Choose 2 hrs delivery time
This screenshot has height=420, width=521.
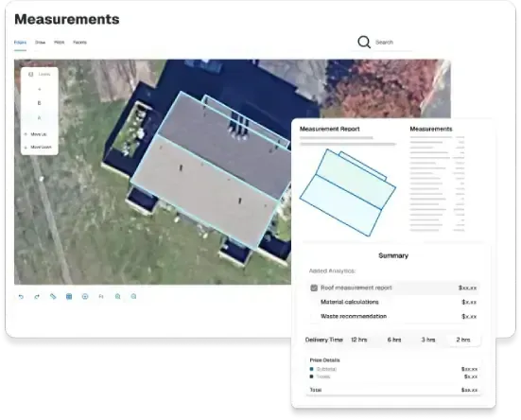point(463,340)
